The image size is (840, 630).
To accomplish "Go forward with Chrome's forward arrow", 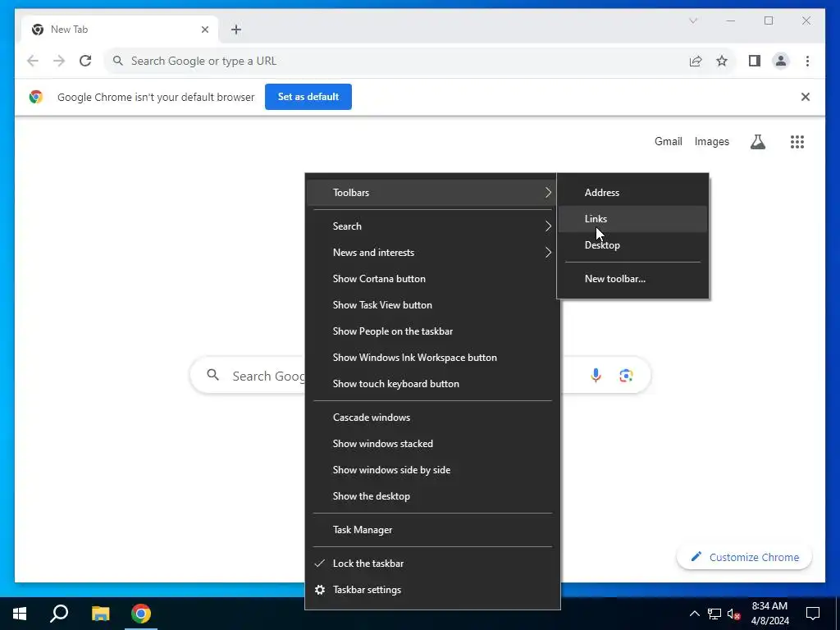I will (59, 61).
